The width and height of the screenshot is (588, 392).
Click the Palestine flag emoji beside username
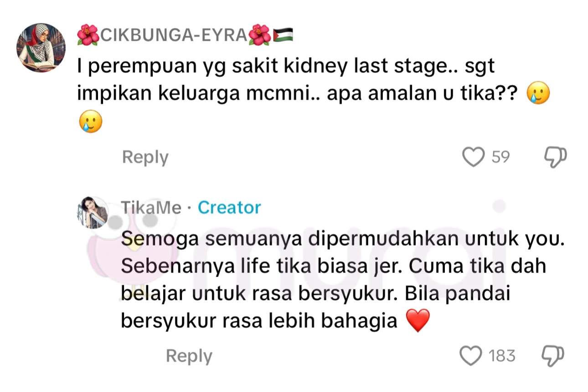tap(283, 36)
